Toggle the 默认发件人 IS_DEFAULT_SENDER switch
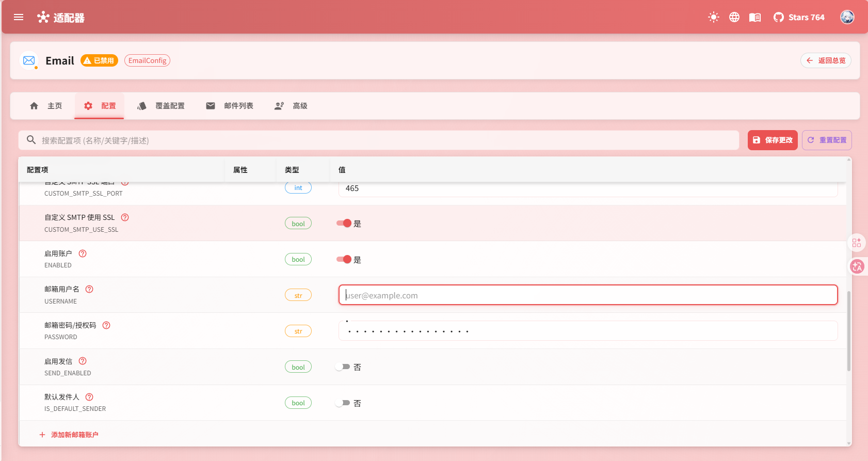The image size is (868, 461). pos(343,403)
